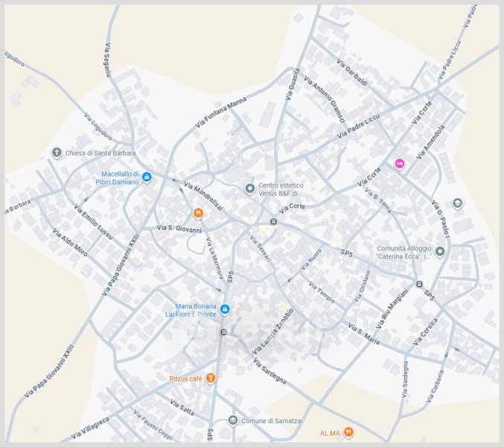The width and height of the screenshot is (504, 447).
Task: Click the bus stop icon below Centro estetico Venus
Action: click(x=273, y=221)
